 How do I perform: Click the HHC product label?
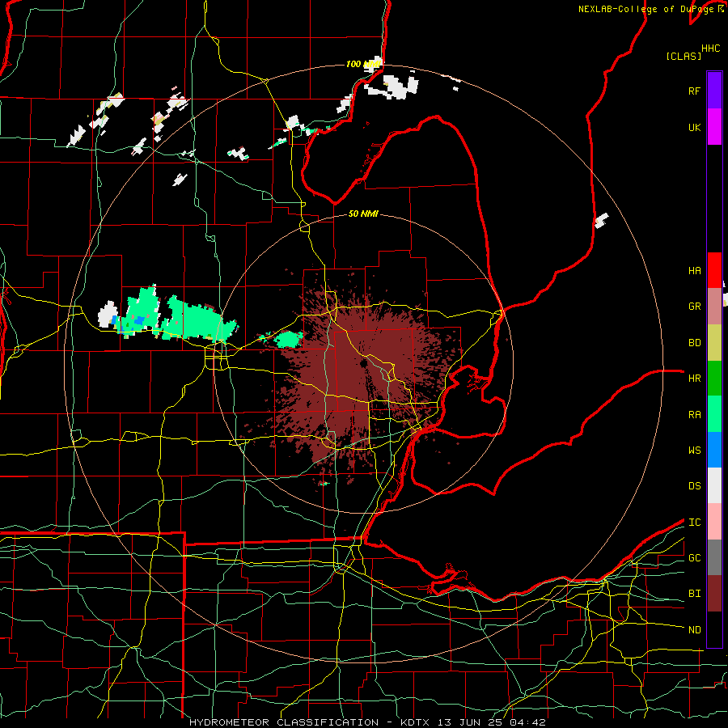(x=710, y=49)
